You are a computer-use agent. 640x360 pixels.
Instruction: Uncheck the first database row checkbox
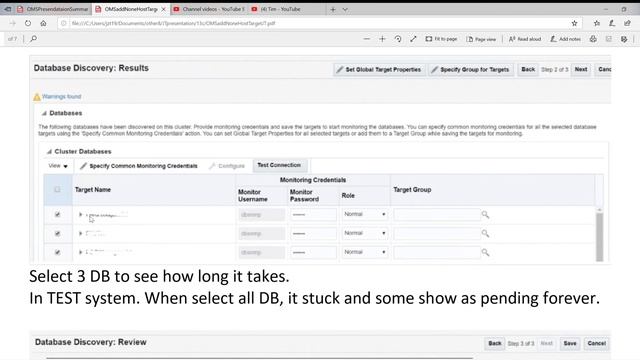click(x=57, y=214)
